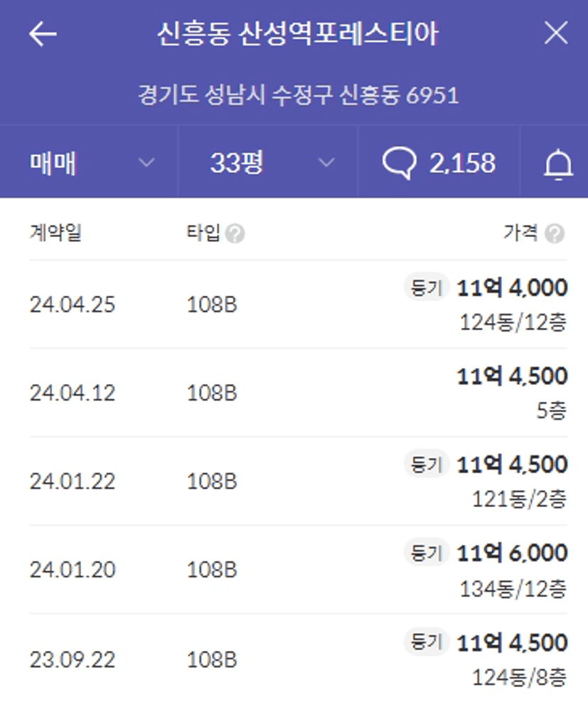Select 124동/12층 detail in first row
Image resolution: width=588 pixels, height=722 pixels.
coord(513,322)
